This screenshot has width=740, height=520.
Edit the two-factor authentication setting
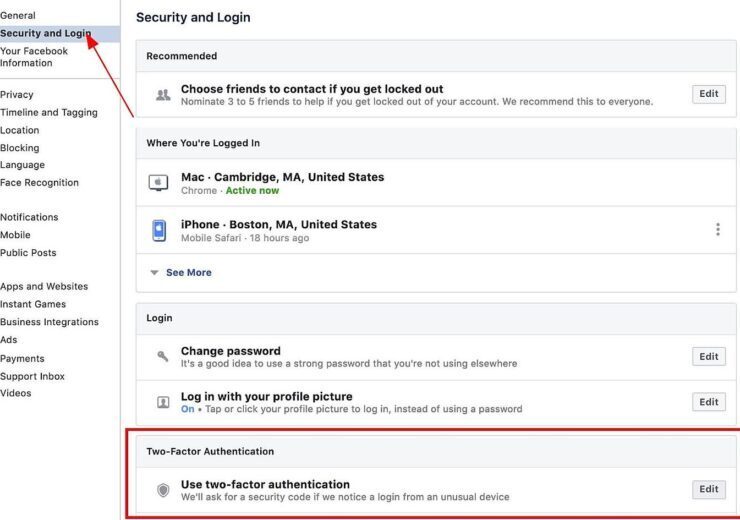(x=709, y=489)
